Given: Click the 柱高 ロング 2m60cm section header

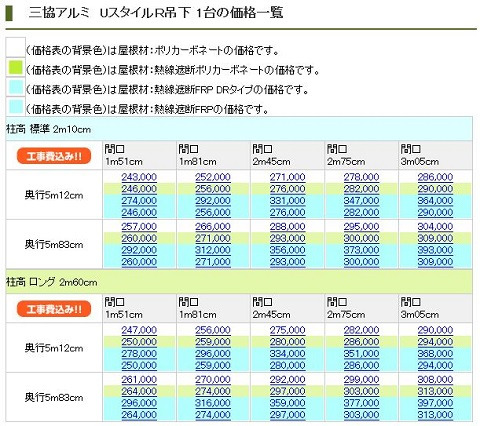Looking at the screenshot, I should pyautogui.click(x=239, y=282).
